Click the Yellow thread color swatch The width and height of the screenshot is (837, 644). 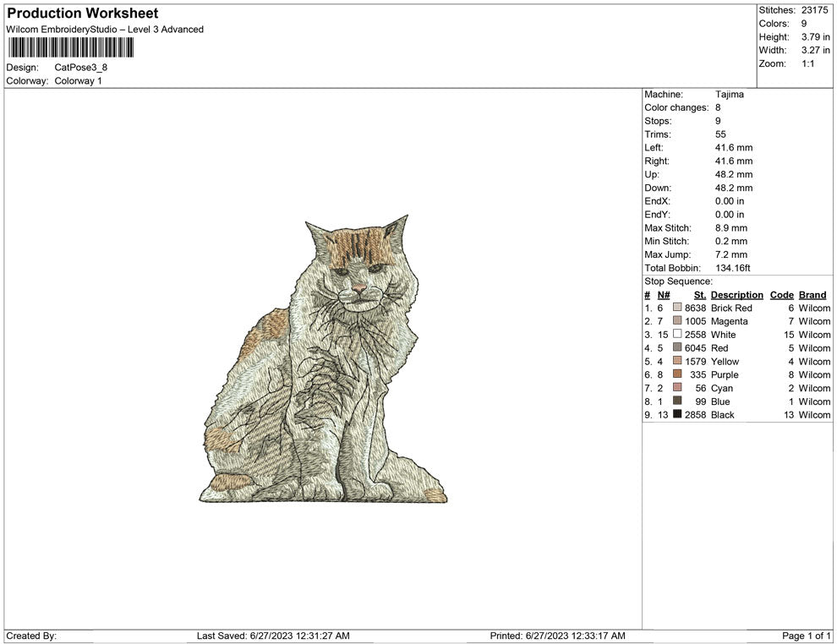click(x=677, y=361)
